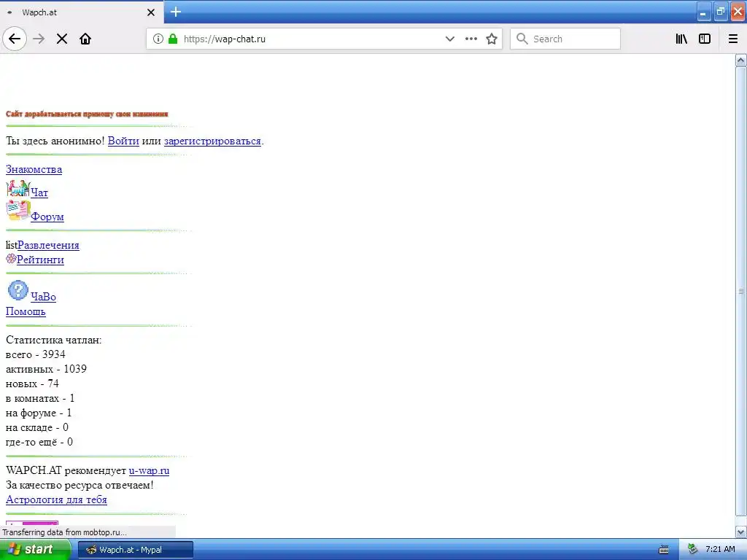Close the Wapch.at tab
The height and width of the screenshot is (560, 747).
point(151,12)
